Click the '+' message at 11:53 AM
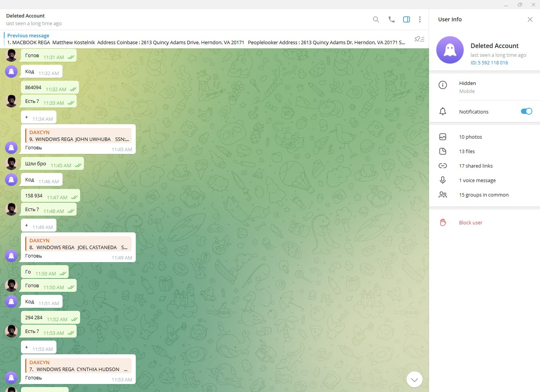 pos(39,347)
